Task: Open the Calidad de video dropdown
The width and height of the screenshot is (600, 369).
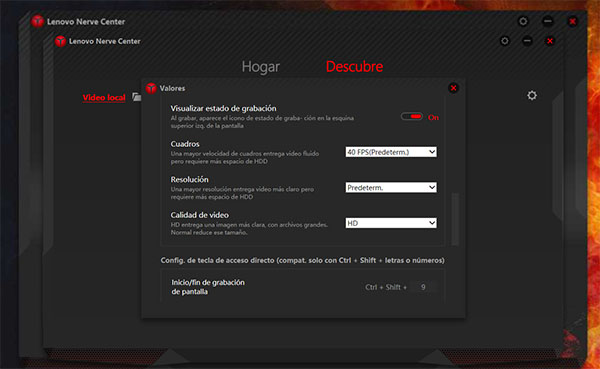Action: (391, 223)
